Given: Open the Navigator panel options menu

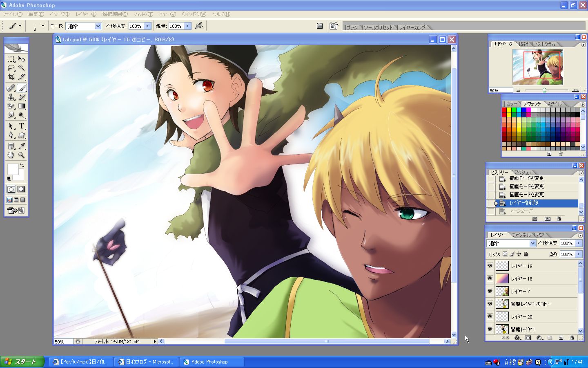Looking at the screenshot, I should (x=583, y=45).
